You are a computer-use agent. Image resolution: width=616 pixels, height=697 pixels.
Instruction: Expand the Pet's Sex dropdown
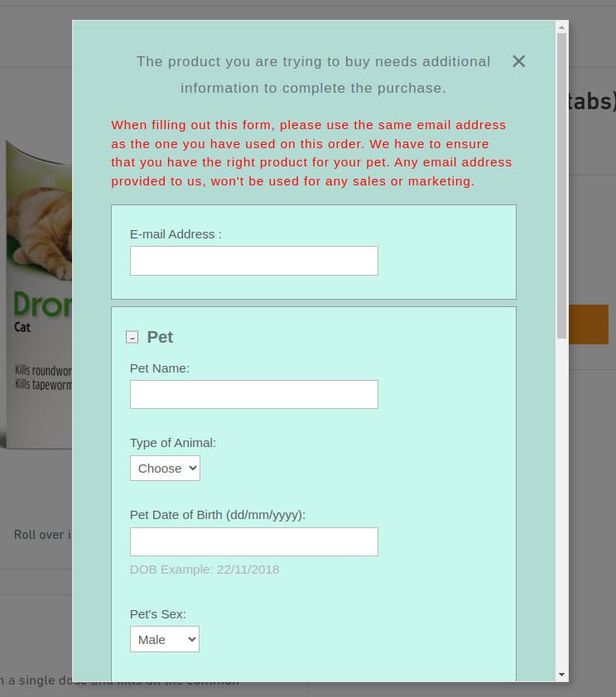click(165, 640)
